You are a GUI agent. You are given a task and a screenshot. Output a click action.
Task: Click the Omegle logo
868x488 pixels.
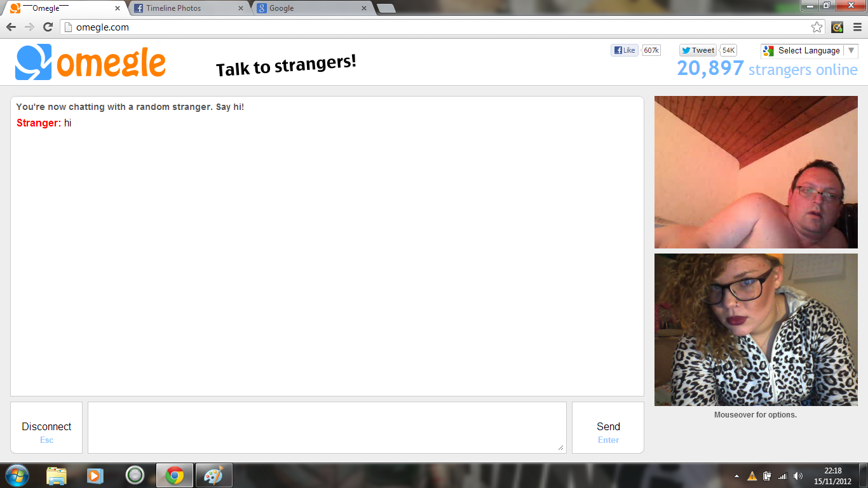(90, 62)
